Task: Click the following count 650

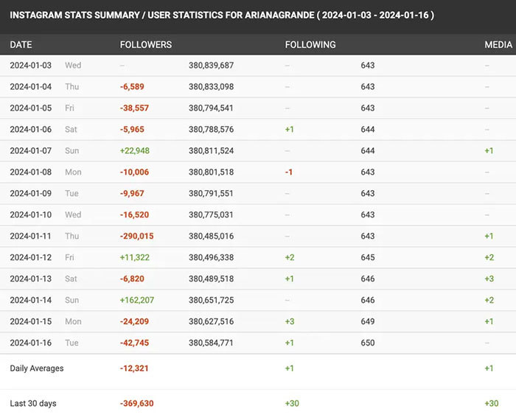Action: click(x=368, y=343)
